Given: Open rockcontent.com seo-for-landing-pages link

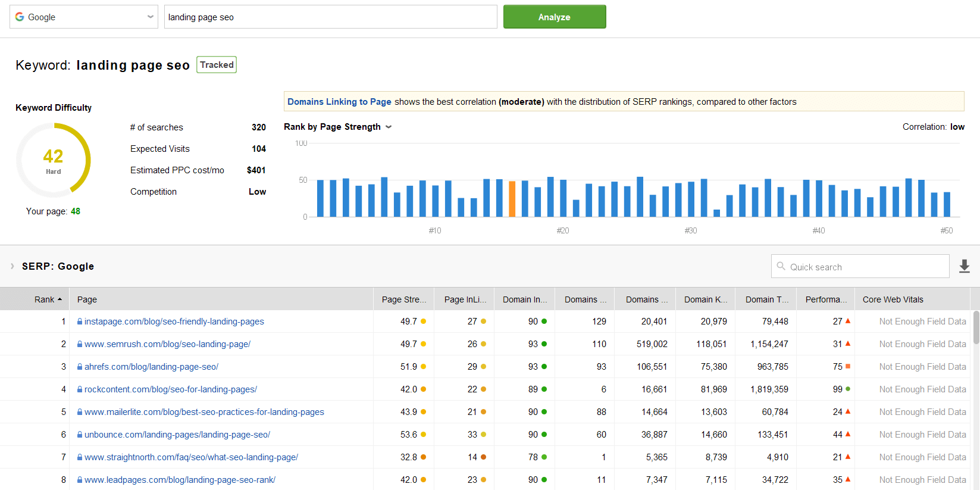Looking at the screenshot, I should [171, 389].
